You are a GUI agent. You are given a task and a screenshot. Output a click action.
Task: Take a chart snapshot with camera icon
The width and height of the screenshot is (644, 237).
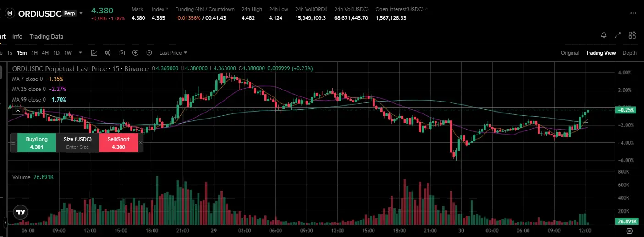click(x=121, y=53)
